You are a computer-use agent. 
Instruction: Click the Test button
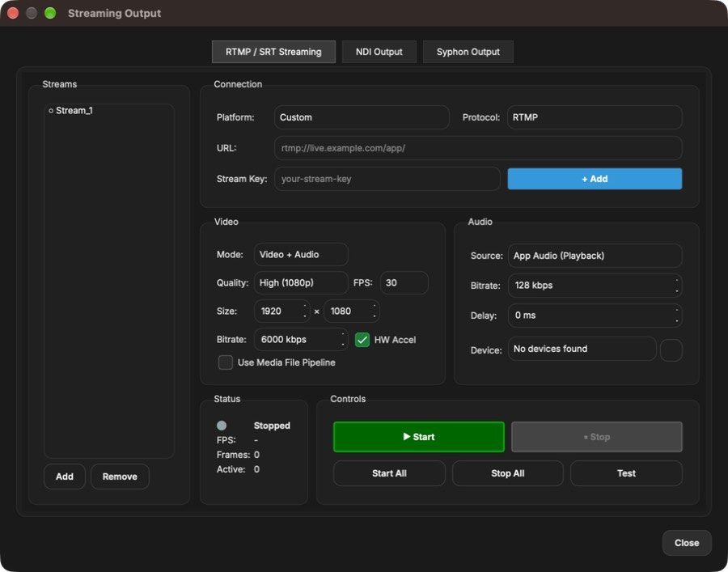pos(626,473)
